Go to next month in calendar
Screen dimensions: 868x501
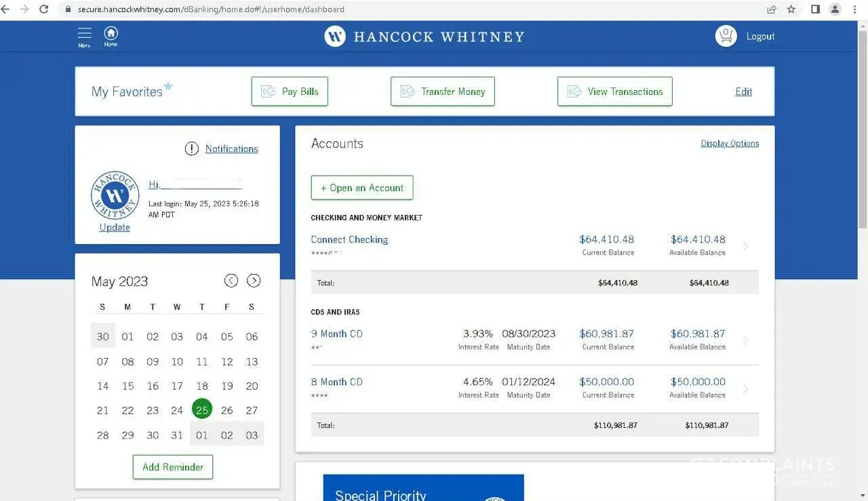pyautogui.click(x=254, y=281)
